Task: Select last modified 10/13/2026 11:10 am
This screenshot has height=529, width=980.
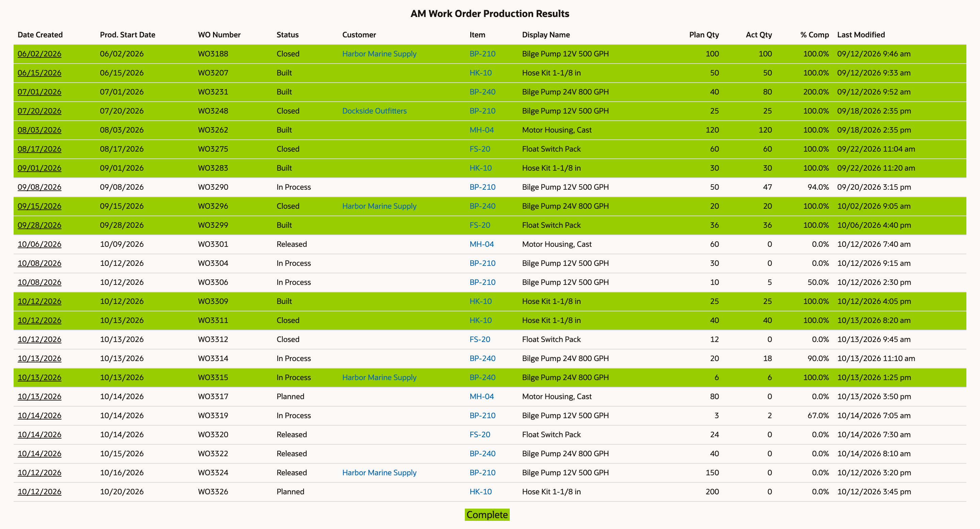Action: tap(876, 358)
